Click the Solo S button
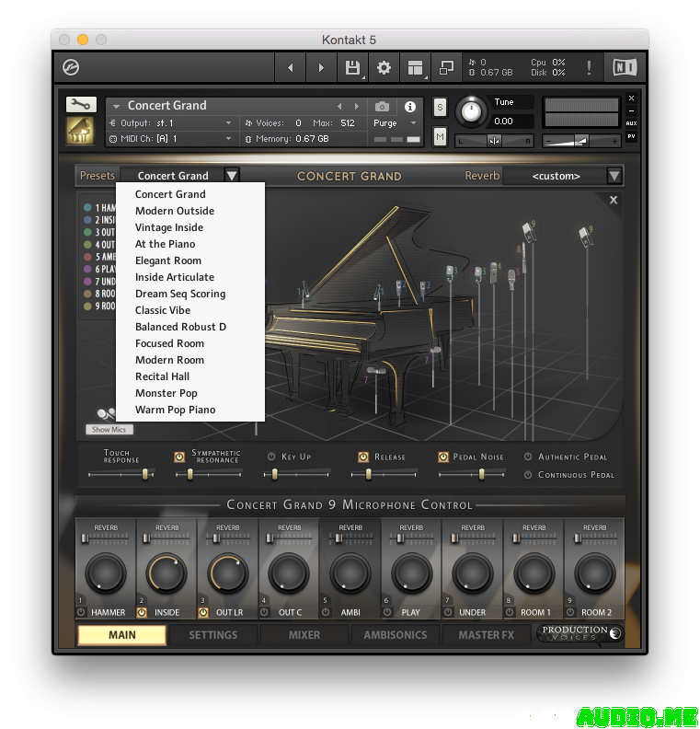 point(440,106)
